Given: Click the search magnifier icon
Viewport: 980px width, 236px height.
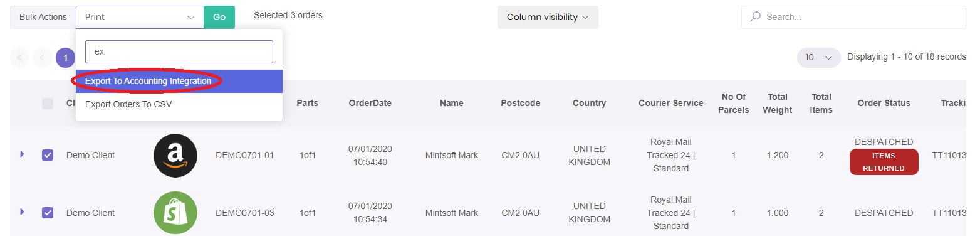Looking at the screenshot, I should (x=756, y=17).
